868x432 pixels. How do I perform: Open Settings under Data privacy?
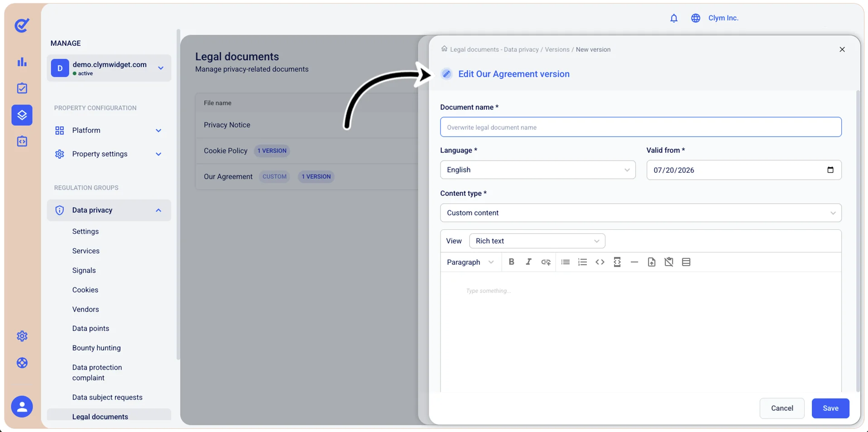[85, 232]
